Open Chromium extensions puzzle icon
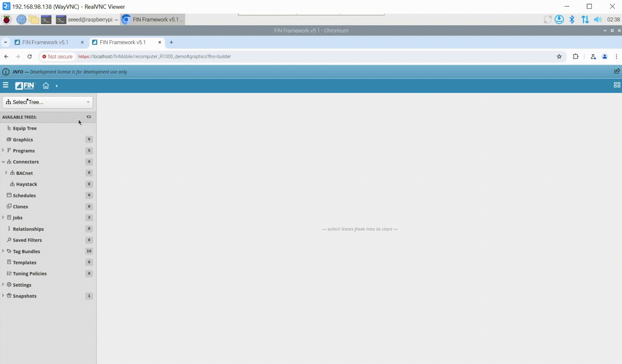622x364 pixels. click(575, 56)
